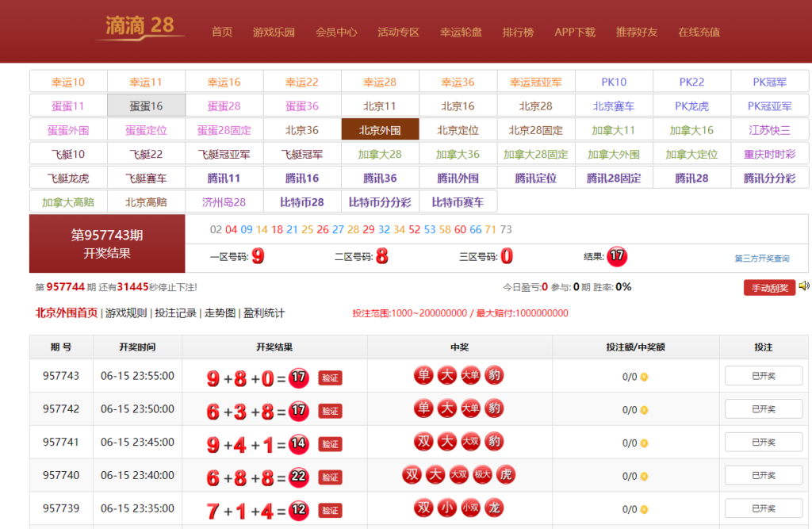This screenshot has width=812, height=529.
Task: Click the APP下载 navigation item
Action: 574,32
